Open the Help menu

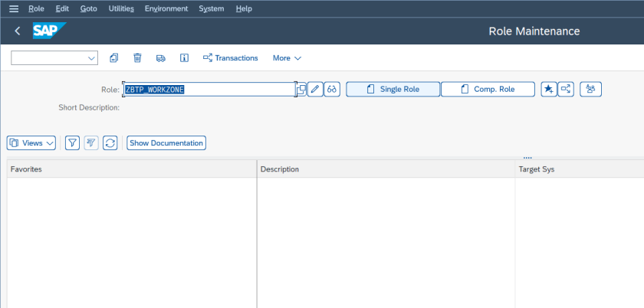click(244, 8)
